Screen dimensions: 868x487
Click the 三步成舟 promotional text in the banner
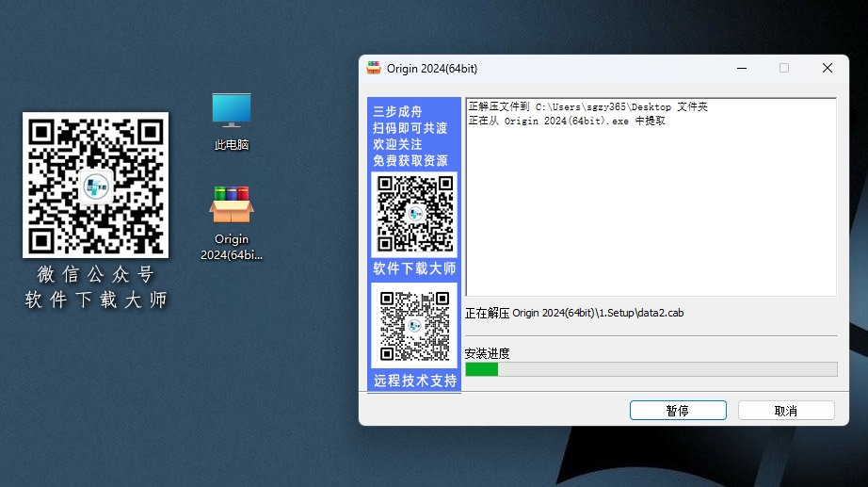pyautogui.click(x=398, y=112)
